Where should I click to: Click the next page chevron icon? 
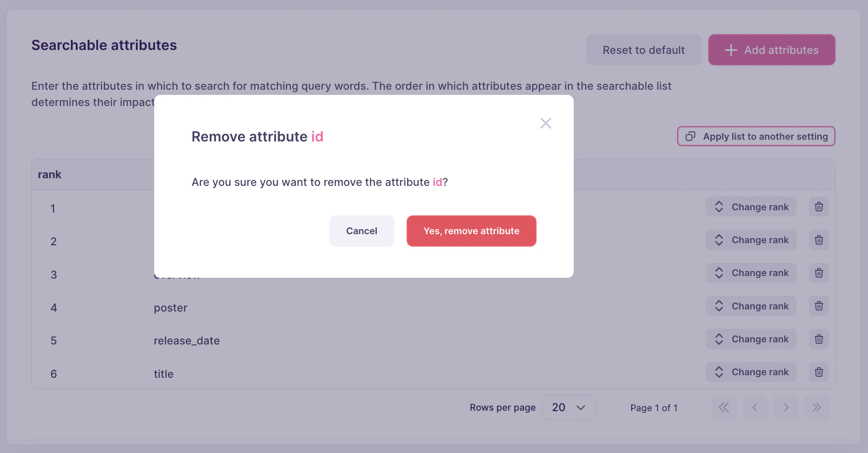pos(786,407)
